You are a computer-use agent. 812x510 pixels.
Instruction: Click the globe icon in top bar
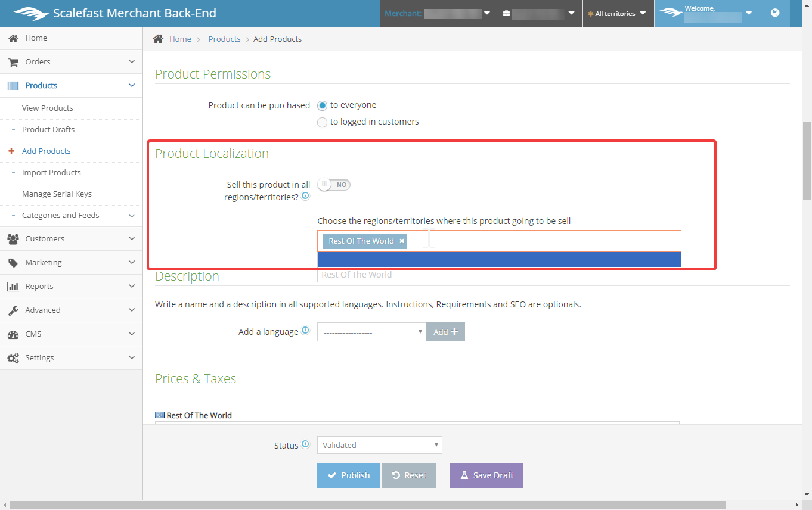point(775,13)
